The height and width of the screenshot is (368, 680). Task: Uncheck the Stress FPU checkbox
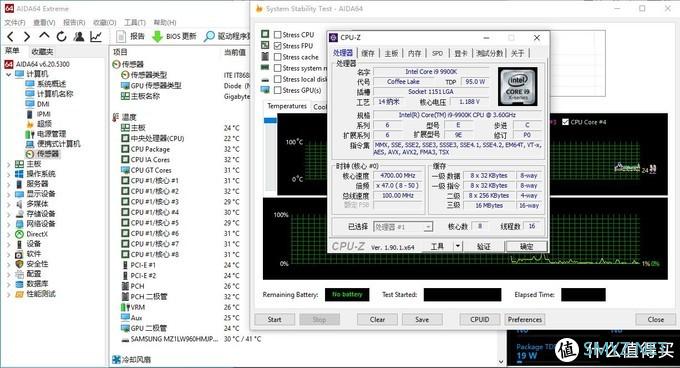[278, 46]
